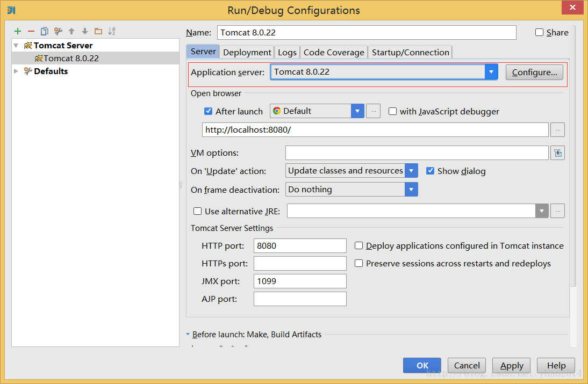Click the Help button
Image resolution: width=588 pixels, height=384 pixels.
click(x=556, y=365)
